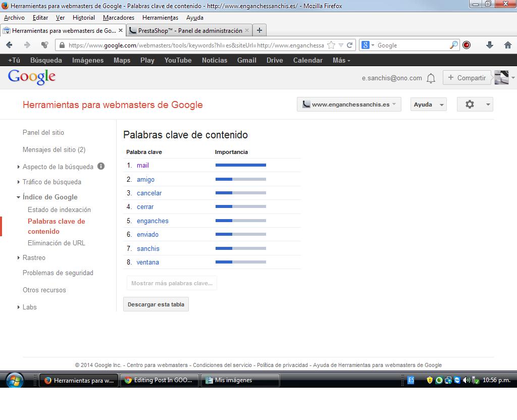Click importance bar for amigo
The height and width of the screenshot is (420, 517).
point(241,179)
